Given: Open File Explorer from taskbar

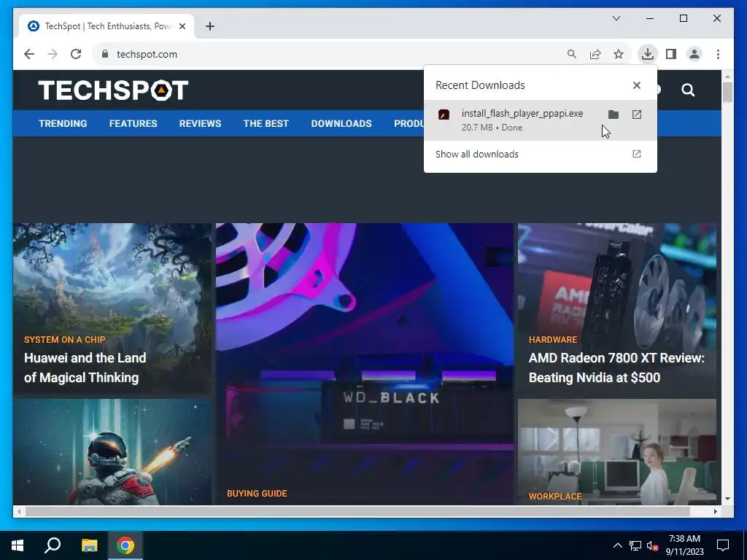Looking at the screenshot, I should pyautogui.click(x=89, y=545).
